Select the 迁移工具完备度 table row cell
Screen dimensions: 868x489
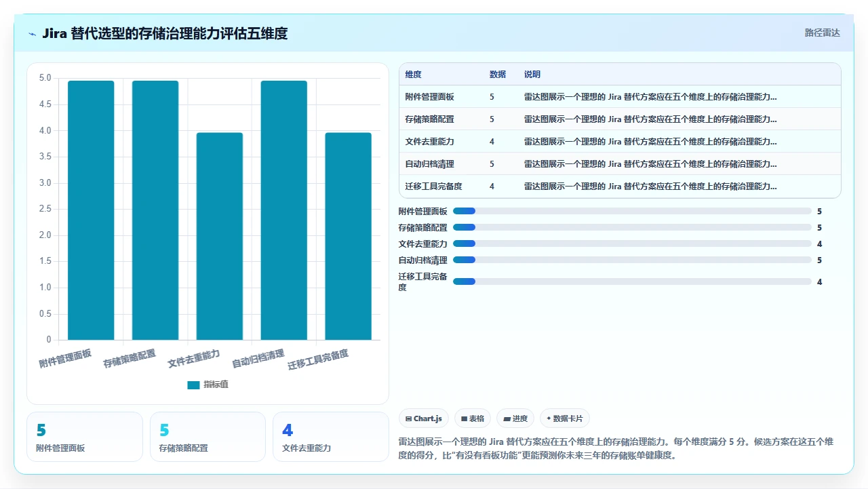pos(433,187)
